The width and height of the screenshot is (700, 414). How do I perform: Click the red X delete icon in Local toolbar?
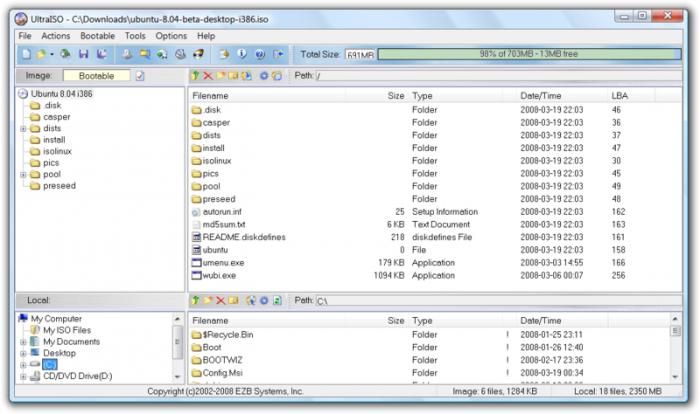pyautogui.click(x=221, y=301)
